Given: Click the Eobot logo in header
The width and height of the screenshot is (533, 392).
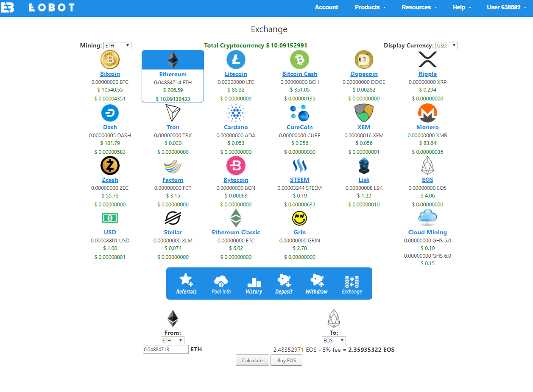Looking at the screenshot, I should pyautogui.click(x=37, y=7).
